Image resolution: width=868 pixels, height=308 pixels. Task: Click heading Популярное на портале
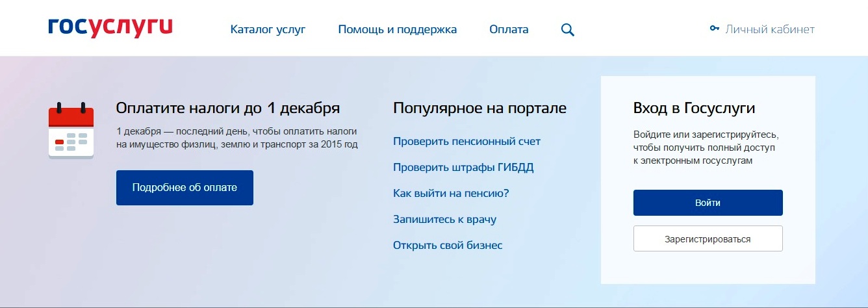point(480,108)
